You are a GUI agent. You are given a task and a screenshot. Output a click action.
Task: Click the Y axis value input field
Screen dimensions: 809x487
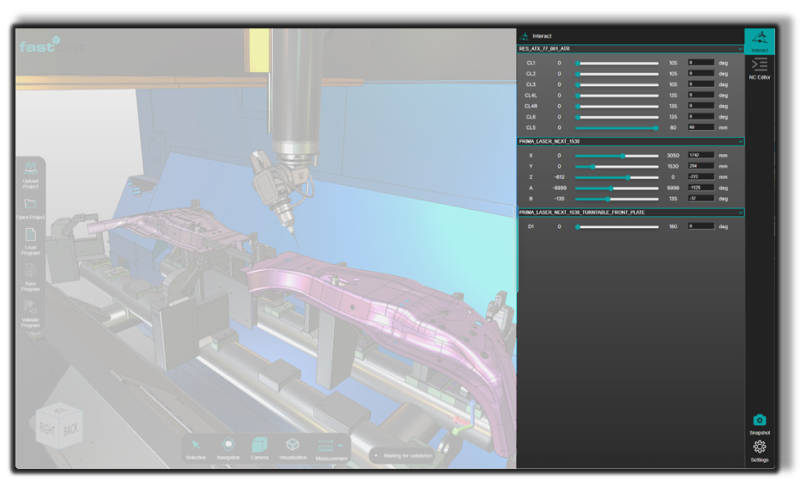pos(700,166)
